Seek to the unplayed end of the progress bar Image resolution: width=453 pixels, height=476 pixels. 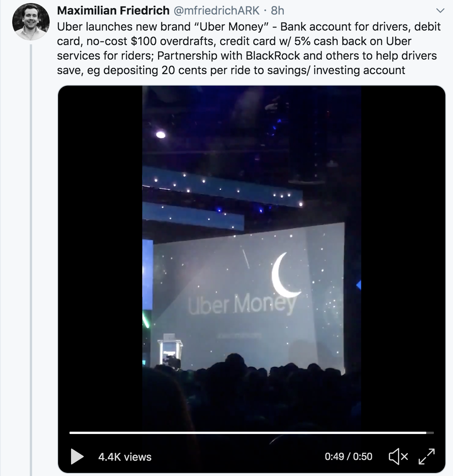coord(430,433)
